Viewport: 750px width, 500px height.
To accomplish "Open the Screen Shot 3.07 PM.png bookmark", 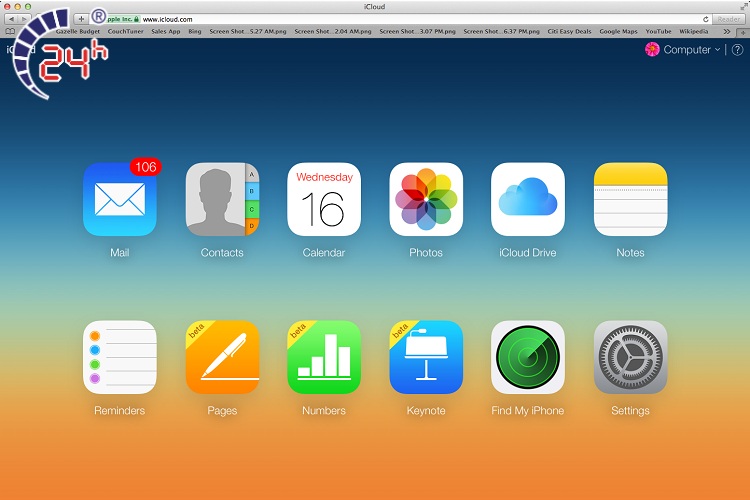I will tap(418, 32).
